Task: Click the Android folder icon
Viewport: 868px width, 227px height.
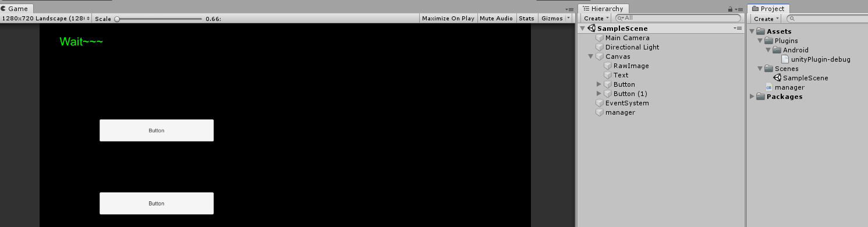Action: point(777,50)
